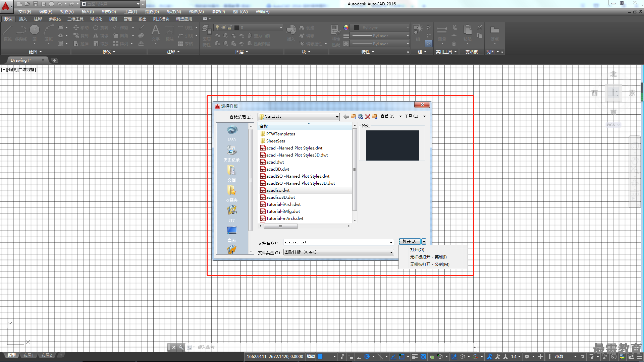Screen dimensions: 644x362
Task: Click the wrench icon on the command line
Action: pyautogui.click(x=181, y=347)
